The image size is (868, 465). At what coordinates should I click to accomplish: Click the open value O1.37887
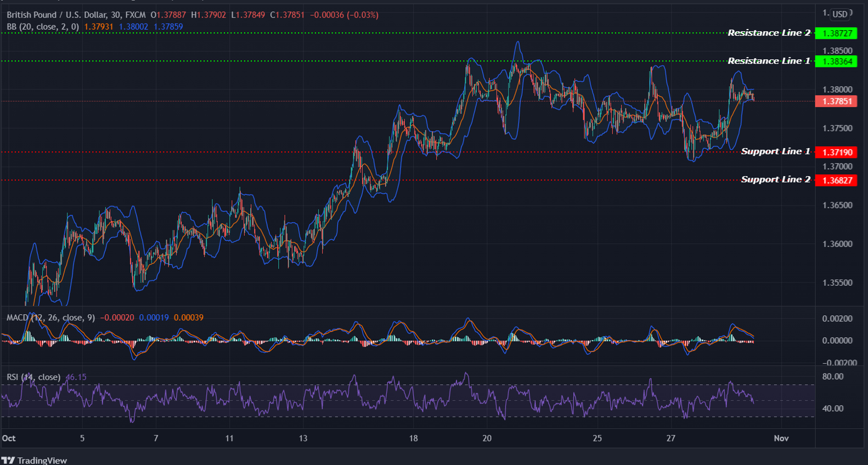pyautogui.click(x=168, y=15)
